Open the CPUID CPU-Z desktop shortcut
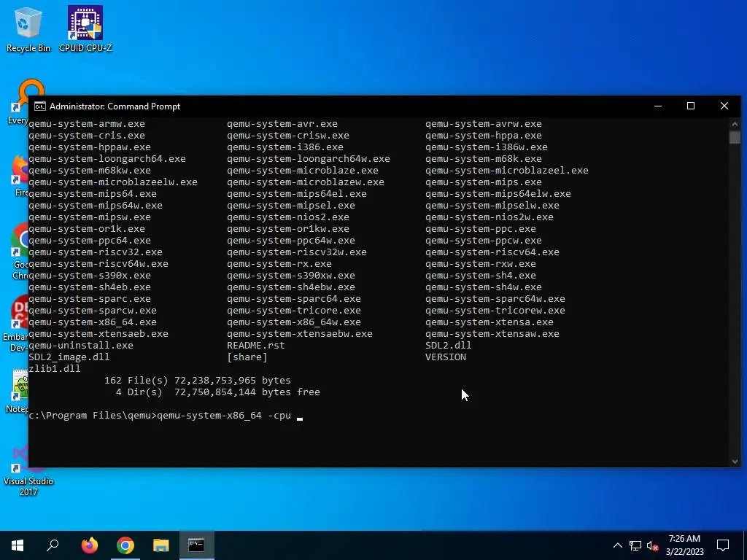The width and height of the screenshot is (747, 560). (x=85, y=28)
